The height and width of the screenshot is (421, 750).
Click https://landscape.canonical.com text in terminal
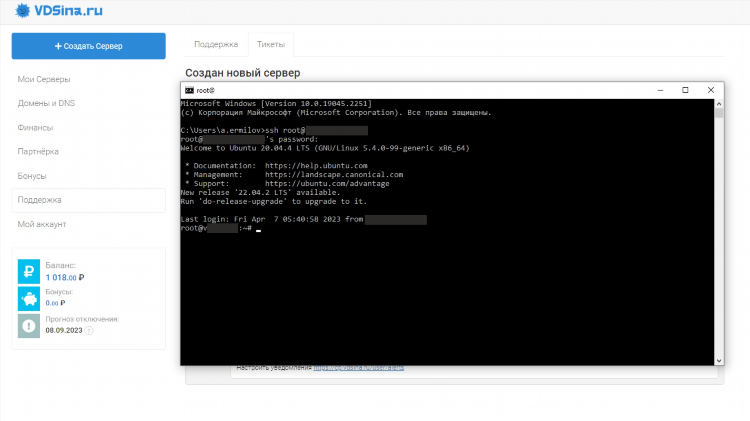[x=334, y=175]
